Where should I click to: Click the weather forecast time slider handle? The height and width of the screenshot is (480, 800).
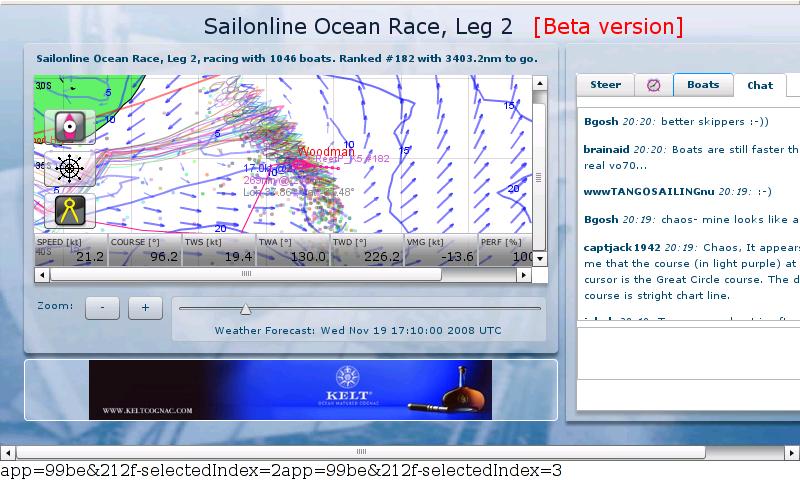pyautogui.click(x=245, y=309)
